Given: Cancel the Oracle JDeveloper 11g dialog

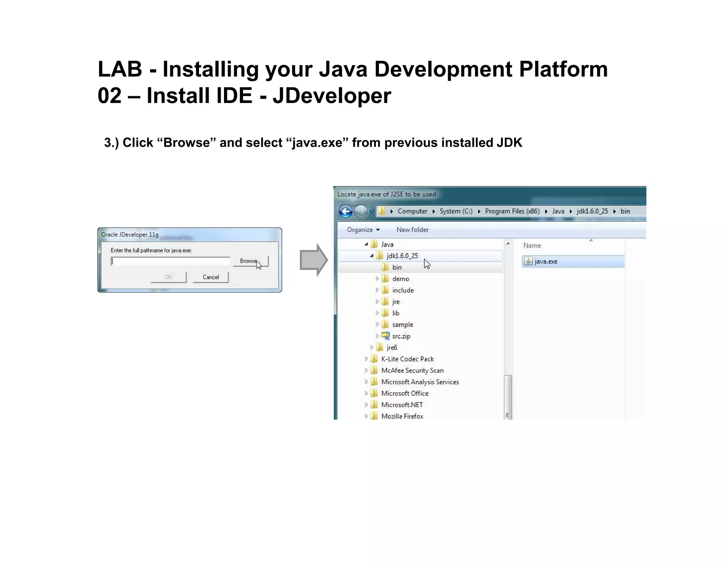Looking at the screenshot, I should [210, 277].
